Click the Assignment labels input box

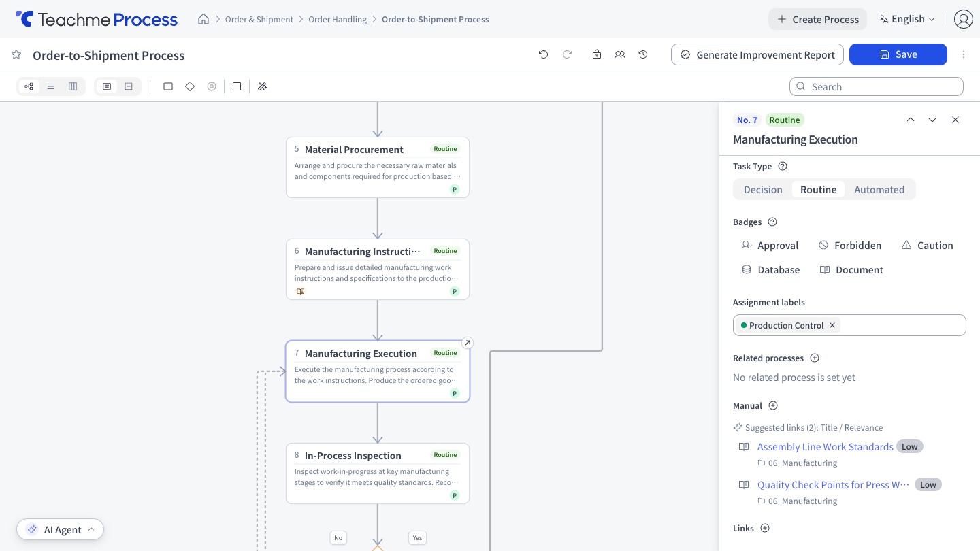[849, 325]
